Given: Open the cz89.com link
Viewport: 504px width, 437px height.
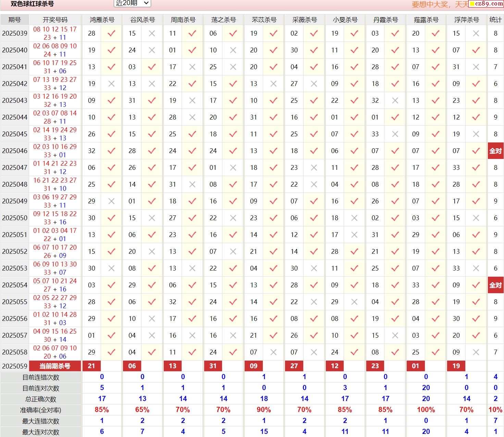Looking at the screenshot, I should pyautogui.click(x=486, y=4).
